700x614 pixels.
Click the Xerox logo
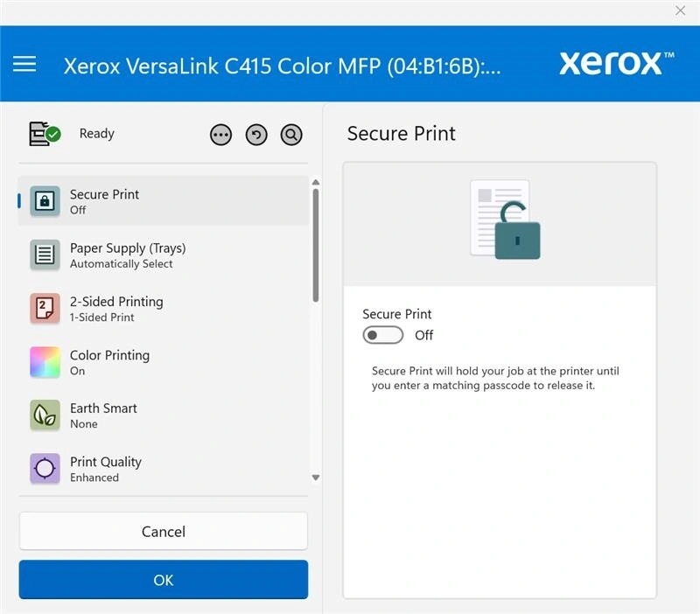pyautogui.click(x=617, y=63)
